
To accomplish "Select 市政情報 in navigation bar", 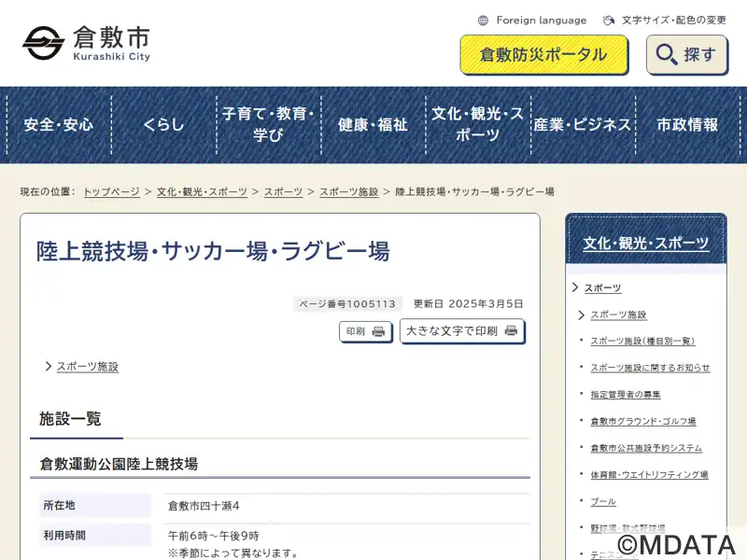I will 687,124.
